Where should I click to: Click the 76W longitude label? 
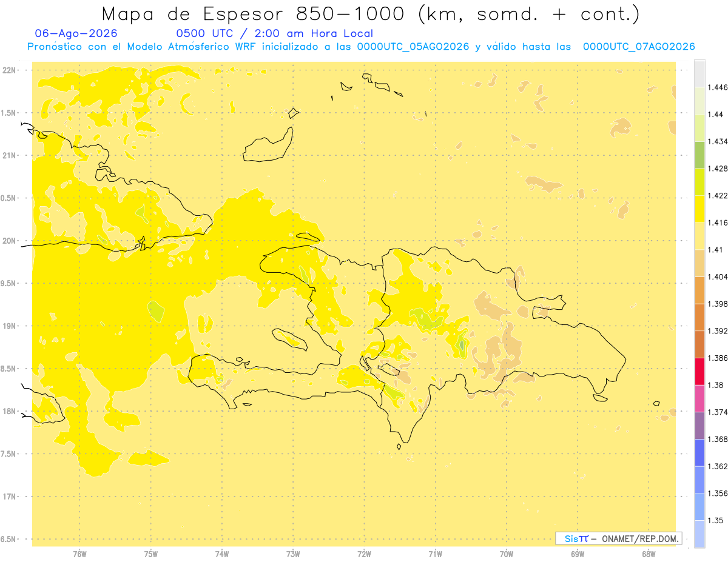(x=79, y=554)
